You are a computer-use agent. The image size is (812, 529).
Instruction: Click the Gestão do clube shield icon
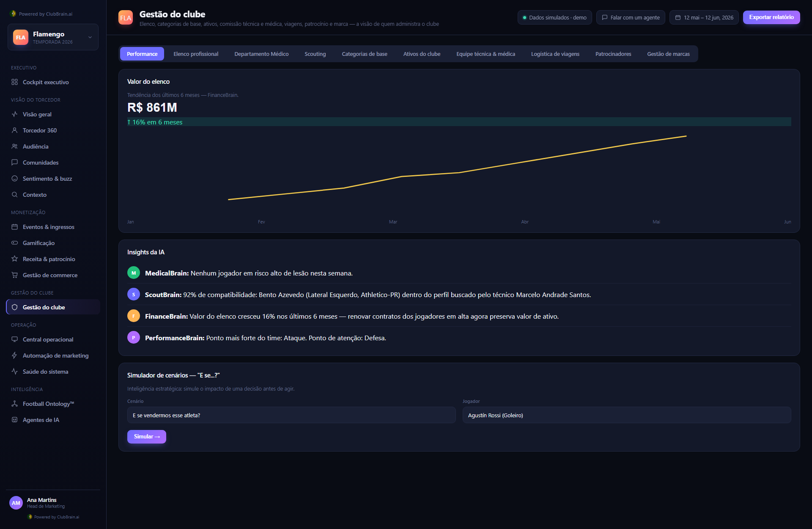(x=14, y=307)
